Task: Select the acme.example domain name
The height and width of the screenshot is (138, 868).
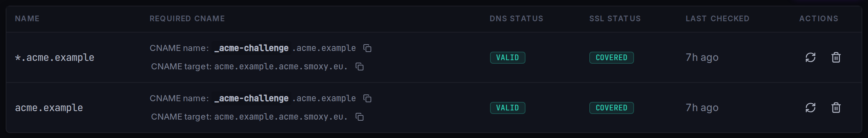Action: point(49,108)
